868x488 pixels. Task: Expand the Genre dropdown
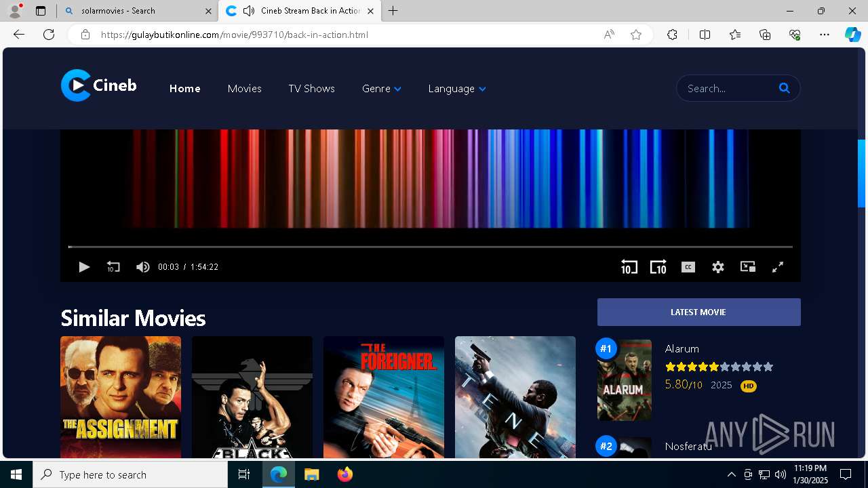(x=382, y=89)
